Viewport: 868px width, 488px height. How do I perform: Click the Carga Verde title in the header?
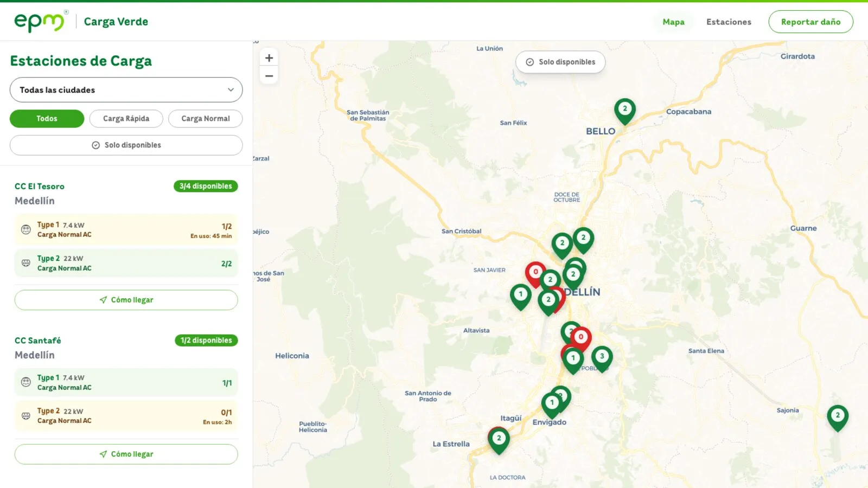[x=116, y=22]
